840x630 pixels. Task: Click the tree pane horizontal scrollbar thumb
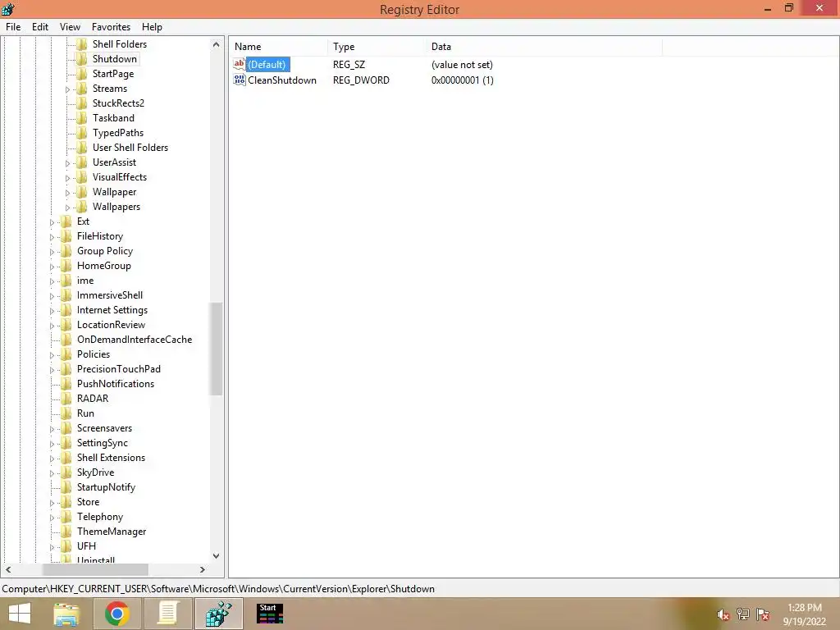[95, 569]
